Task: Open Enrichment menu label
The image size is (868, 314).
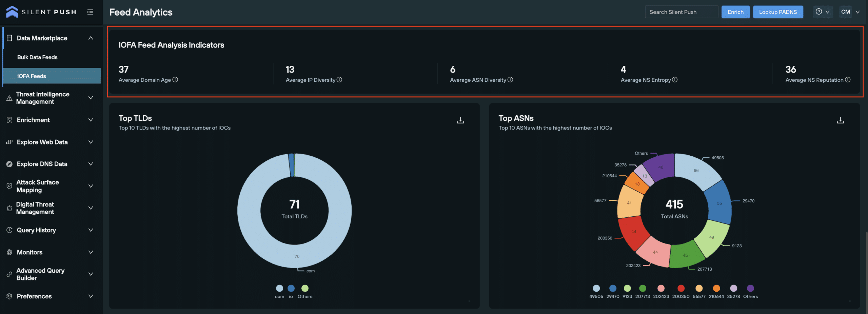Action: 33,120
